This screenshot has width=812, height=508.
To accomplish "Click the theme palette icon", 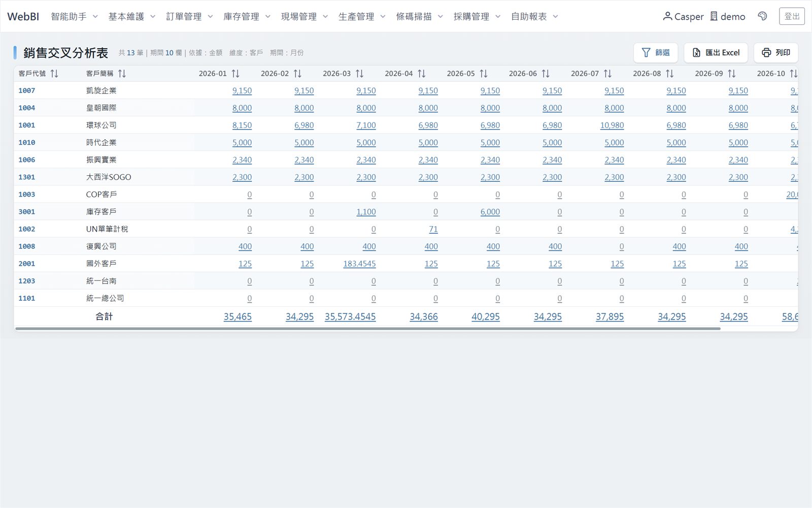I will [x=762, y=16].
